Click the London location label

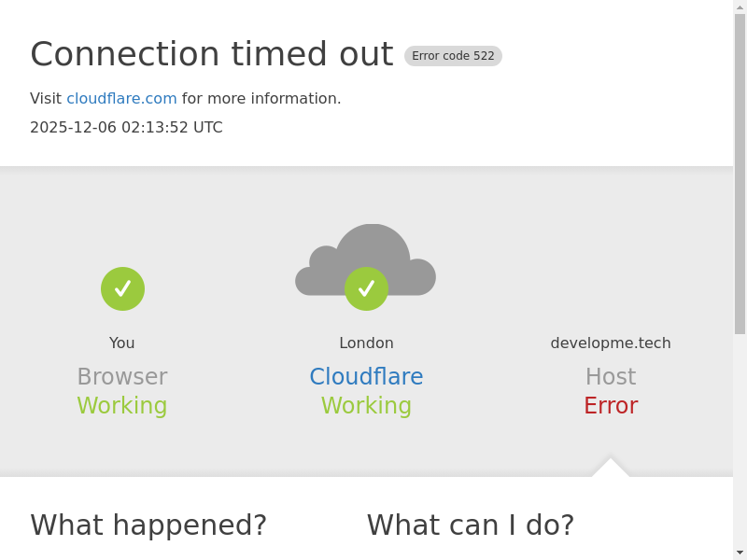click(366, 343)
